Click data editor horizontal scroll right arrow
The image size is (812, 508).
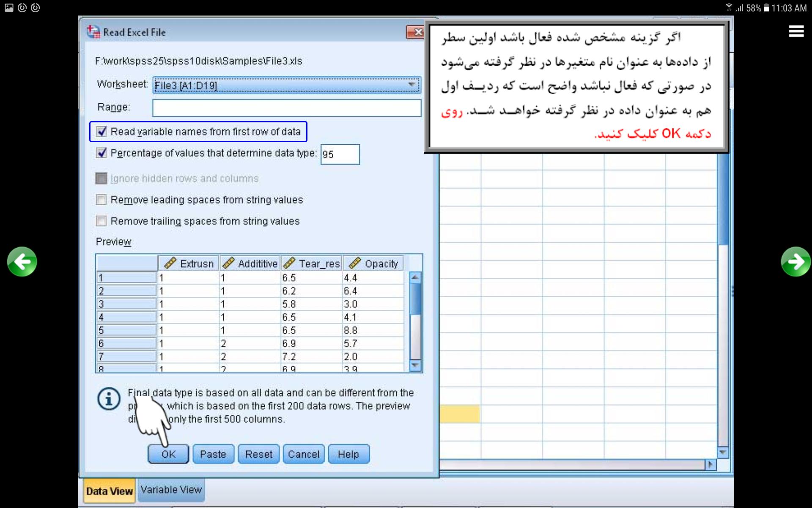(710, 465)
